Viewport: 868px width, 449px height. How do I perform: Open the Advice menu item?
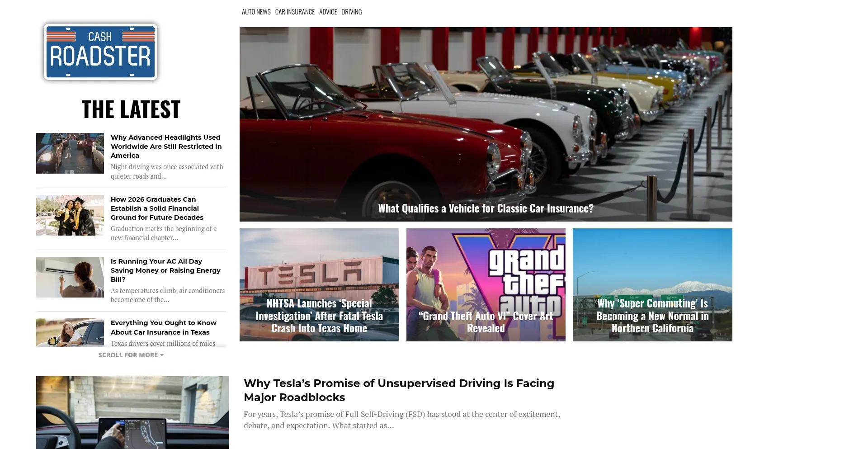[328, 12]
